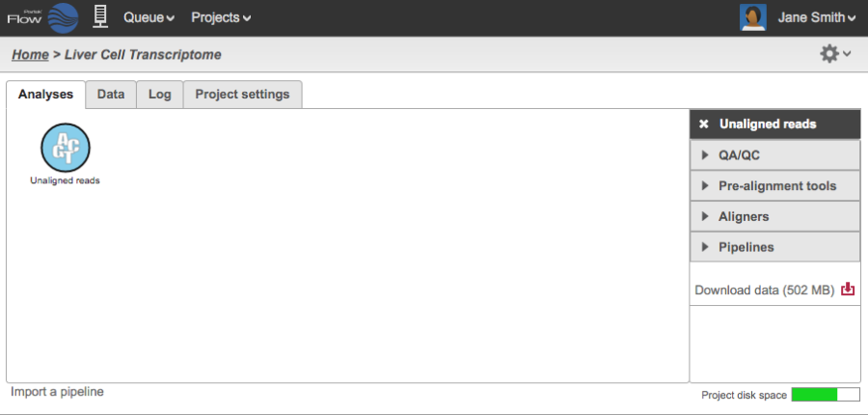Viewport: 868px width, 415px height.
Task: Click the Import a pipeline link
Action: point(57,392)
